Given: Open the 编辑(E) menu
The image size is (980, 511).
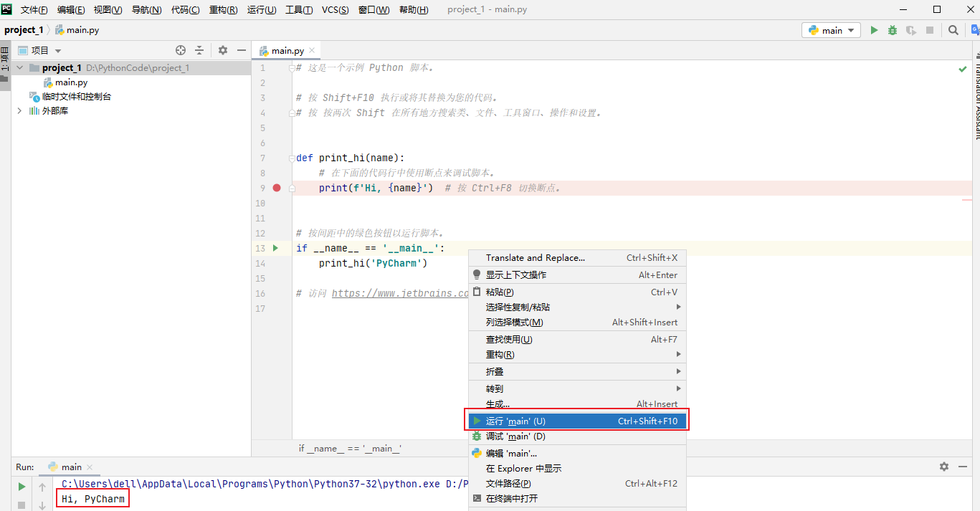Looking at the screenshot, I should coord(71,10).
